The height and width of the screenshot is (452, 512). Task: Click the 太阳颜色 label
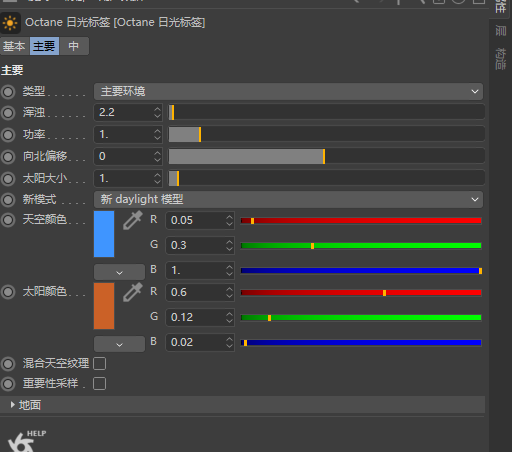(x=45, y=292)
